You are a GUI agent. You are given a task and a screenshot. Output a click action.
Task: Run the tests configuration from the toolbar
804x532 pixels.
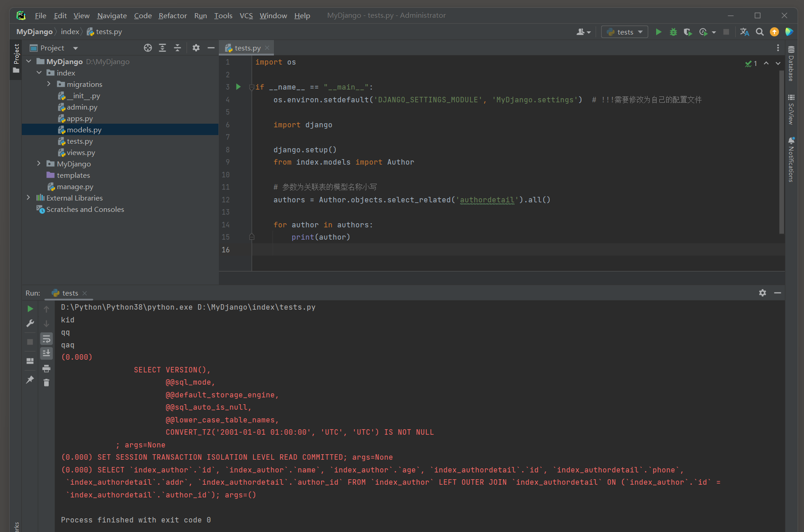pyautogui.click(x=658, y=32)
